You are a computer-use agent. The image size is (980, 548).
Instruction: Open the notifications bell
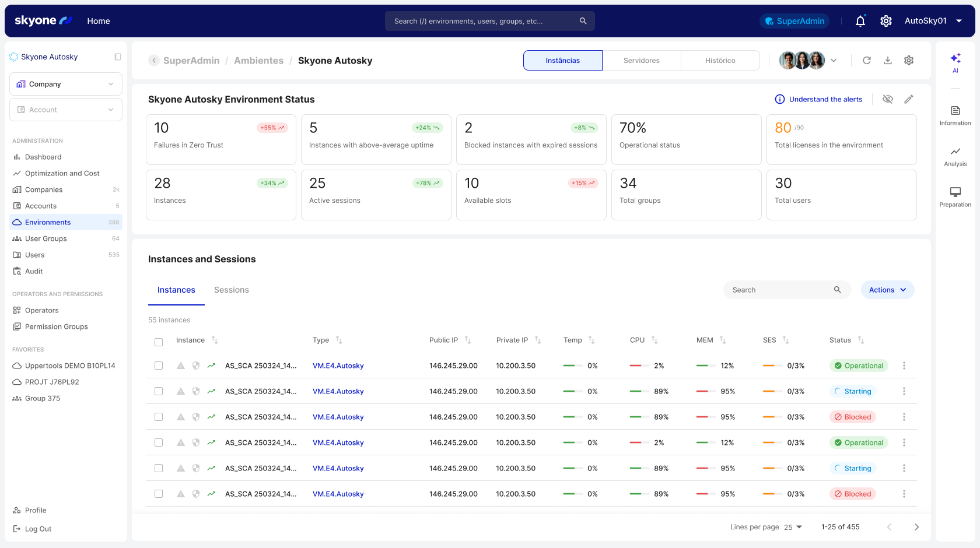(x=860, y=21)
